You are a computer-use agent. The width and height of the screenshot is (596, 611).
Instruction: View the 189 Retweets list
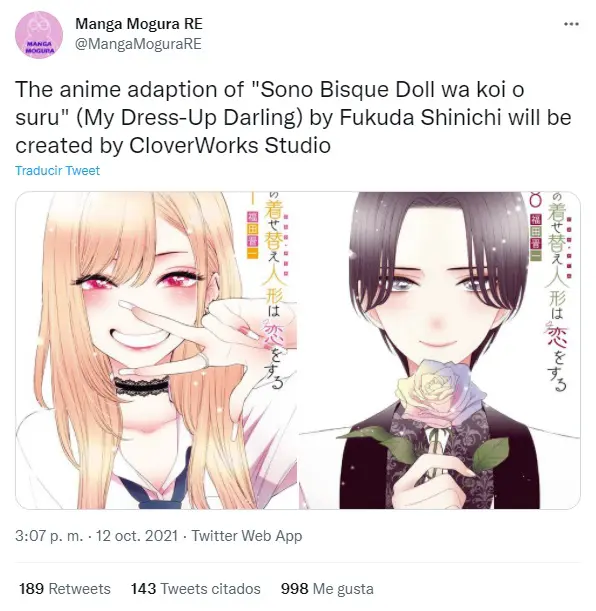pos(65,588)
